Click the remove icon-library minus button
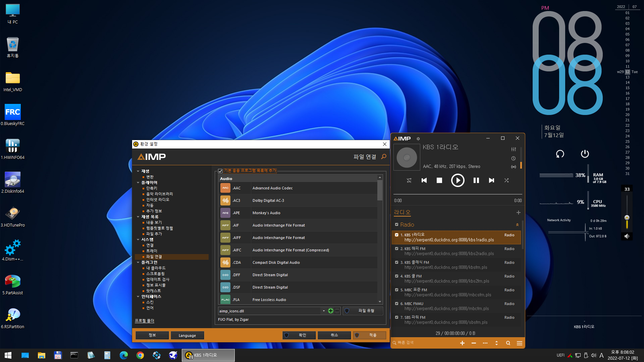This screenshot has height=362, width=644. click(x=337, y=311)
